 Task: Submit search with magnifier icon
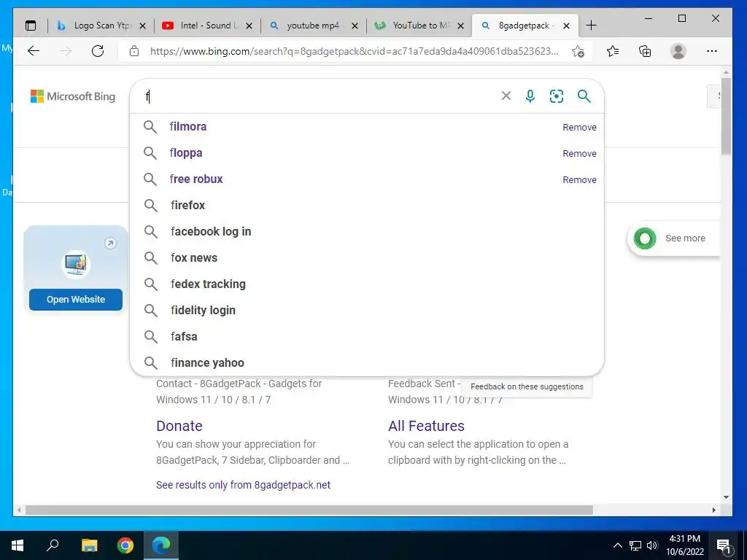(x=584, y=96)
